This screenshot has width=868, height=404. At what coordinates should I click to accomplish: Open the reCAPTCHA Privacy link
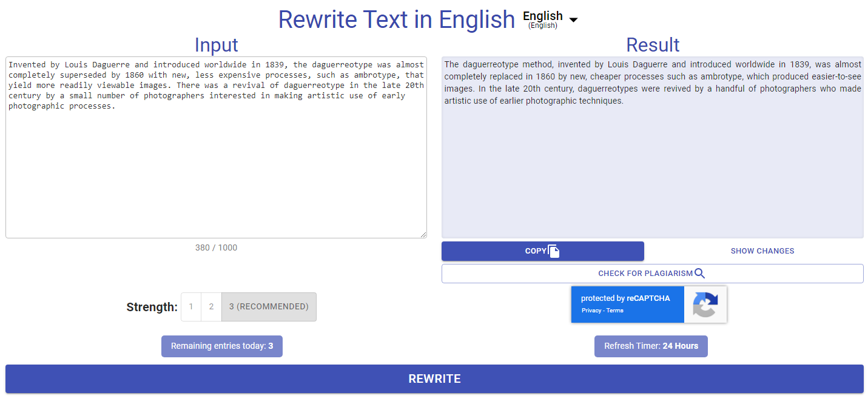[x=591, y=311]
